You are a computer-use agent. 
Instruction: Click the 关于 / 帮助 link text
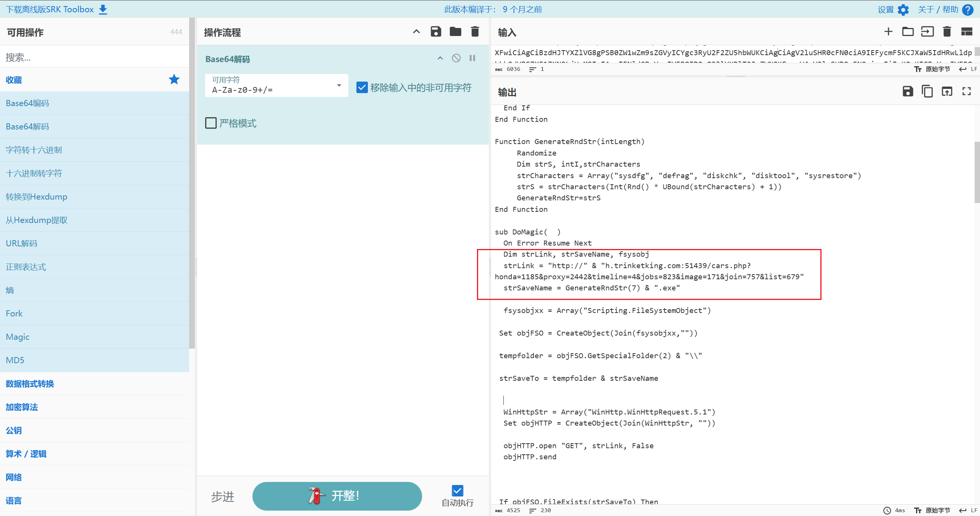coord(938,10)
